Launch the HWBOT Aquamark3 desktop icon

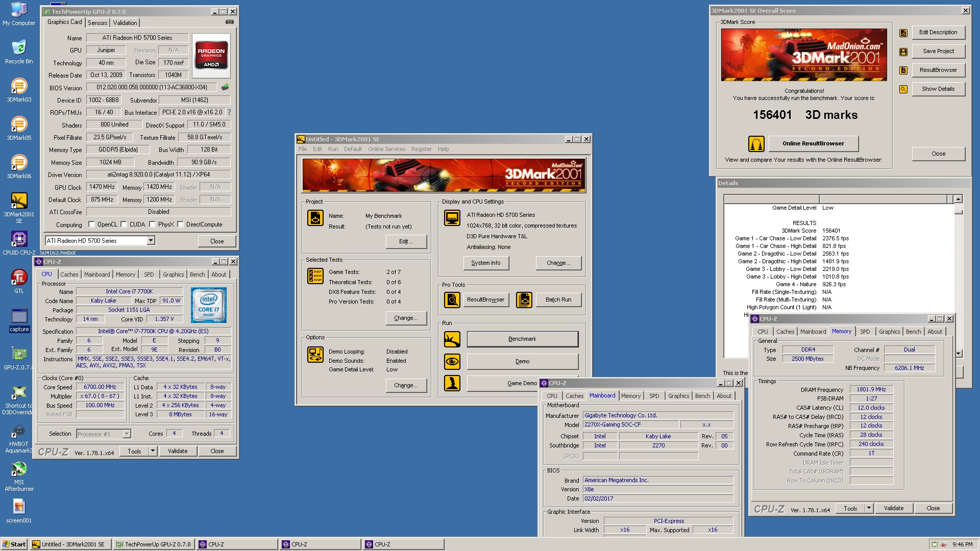pos(19,438)
